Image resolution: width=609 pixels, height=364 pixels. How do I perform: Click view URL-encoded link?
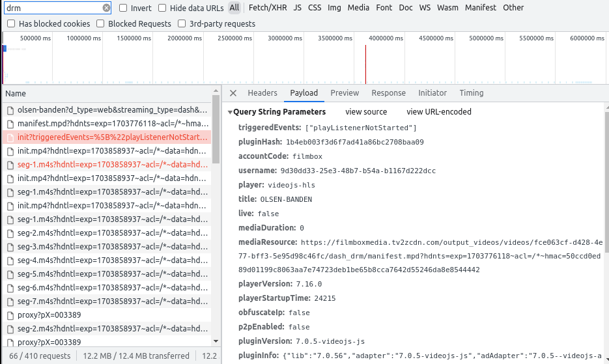pos(438,112)
